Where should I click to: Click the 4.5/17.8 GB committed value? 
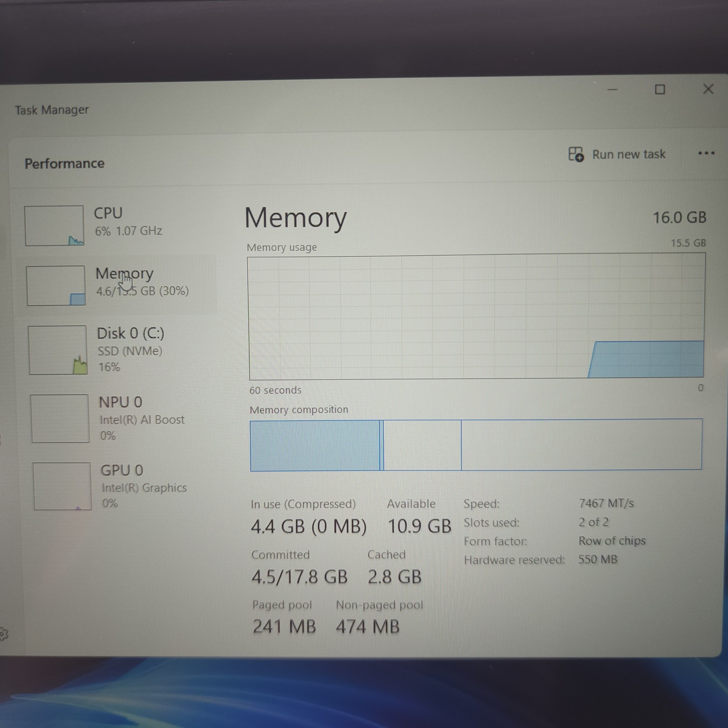coord(299,577)
